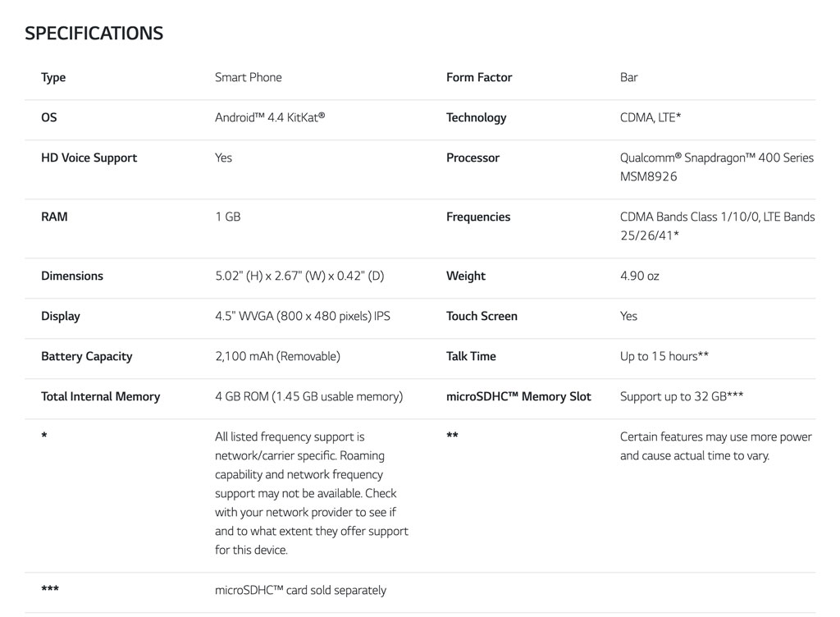Image resolution: width=840 pixels, height=617 pixels.
Task: Click the Android 4.4 KitKat value
Action: click(x=270, y=118)
